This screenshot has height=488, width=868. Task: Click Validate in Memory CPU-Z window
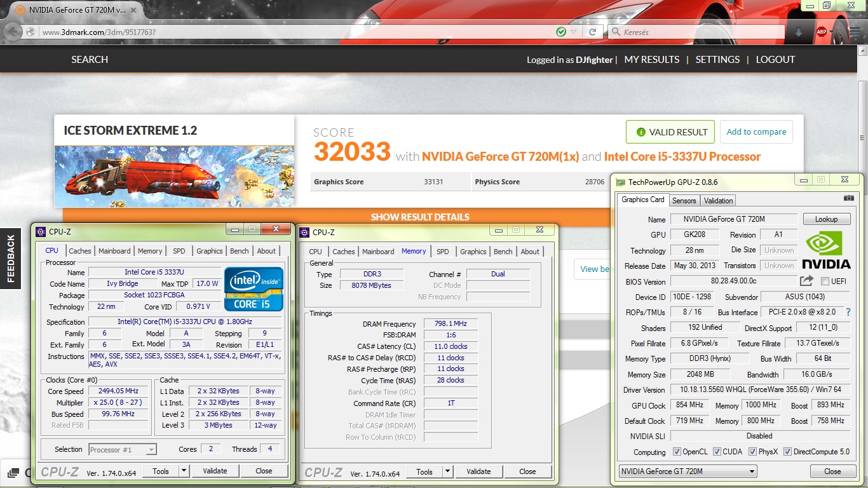click(x=478, y=471)
